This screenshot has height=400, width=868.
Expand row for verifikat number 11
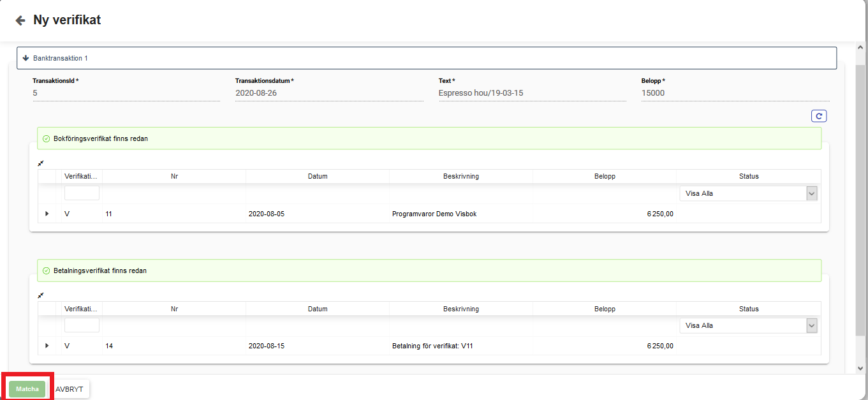click(x=47, y=214)
